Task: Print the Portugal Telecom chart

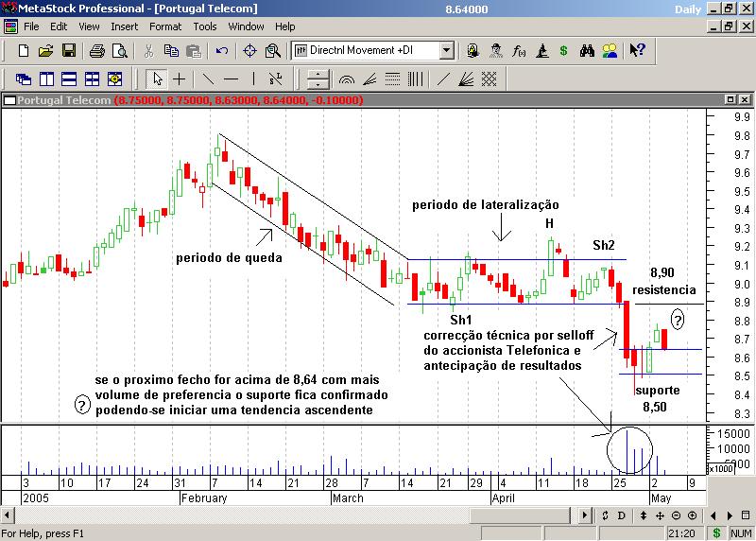Action: 97,51
